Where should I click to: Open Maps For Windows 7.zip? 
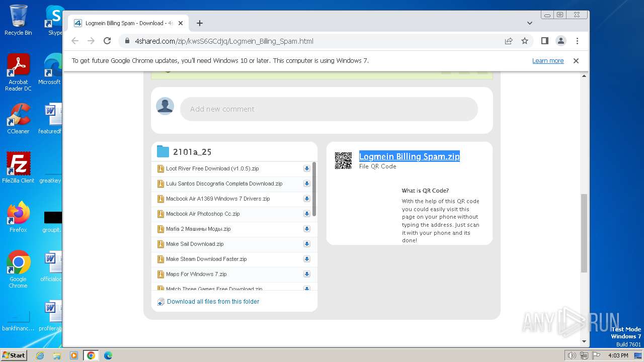tap(196, 274)
